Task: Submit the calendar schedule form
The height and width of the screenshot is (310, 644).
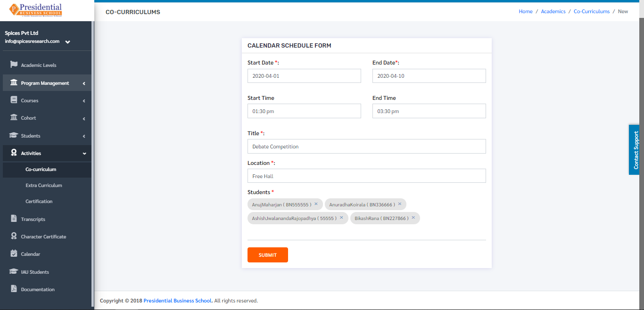Action: [x=268, y=255]
